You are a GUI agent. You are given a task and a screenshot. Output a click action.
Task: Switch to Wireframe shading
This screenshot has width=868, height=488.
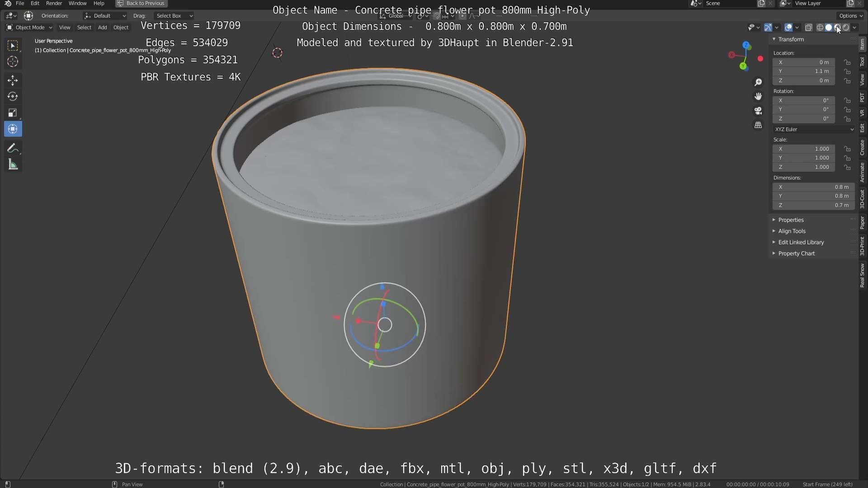click(x=820, y=28)
